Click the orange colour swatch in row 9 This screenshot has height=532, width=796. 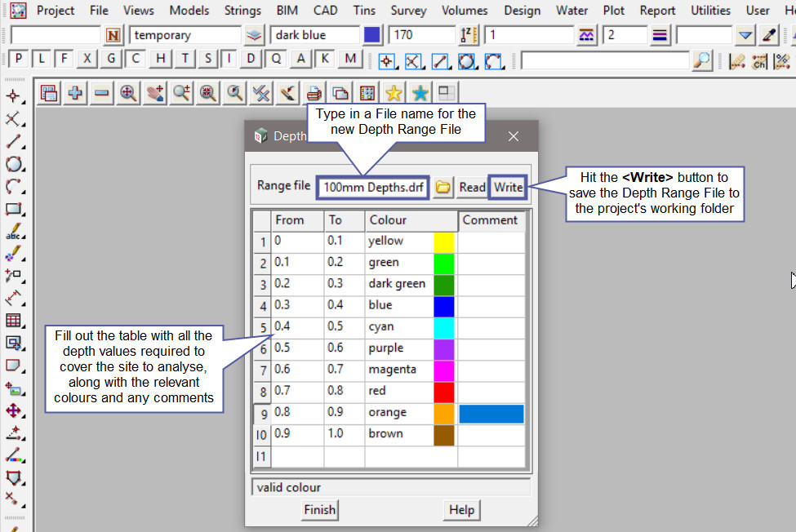click(443, 413)
